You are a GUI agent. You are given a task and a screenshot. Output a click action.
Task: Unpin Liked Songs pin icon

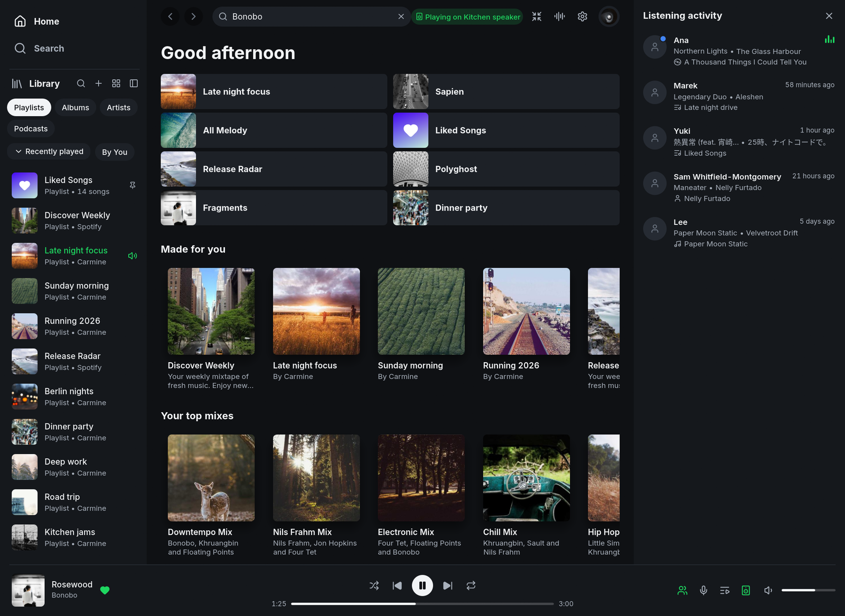[x=133, y=185]
